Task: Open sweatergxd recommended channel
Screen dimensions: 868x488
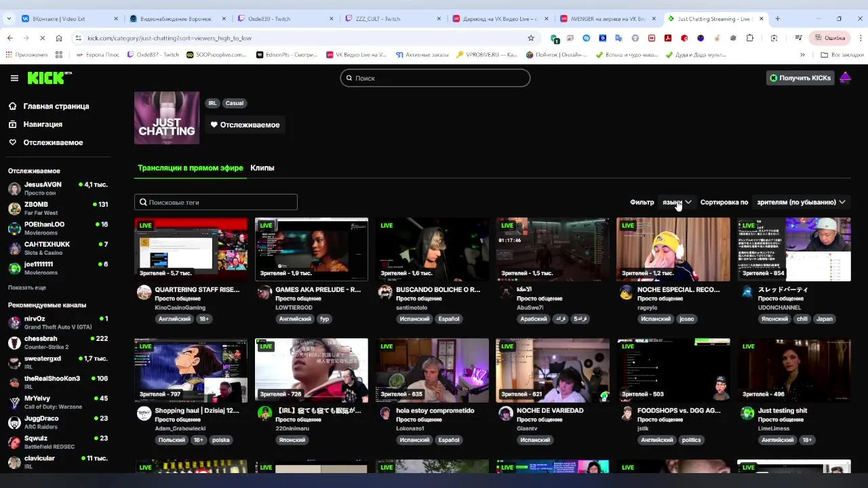Action: click(x=58, y=363)
